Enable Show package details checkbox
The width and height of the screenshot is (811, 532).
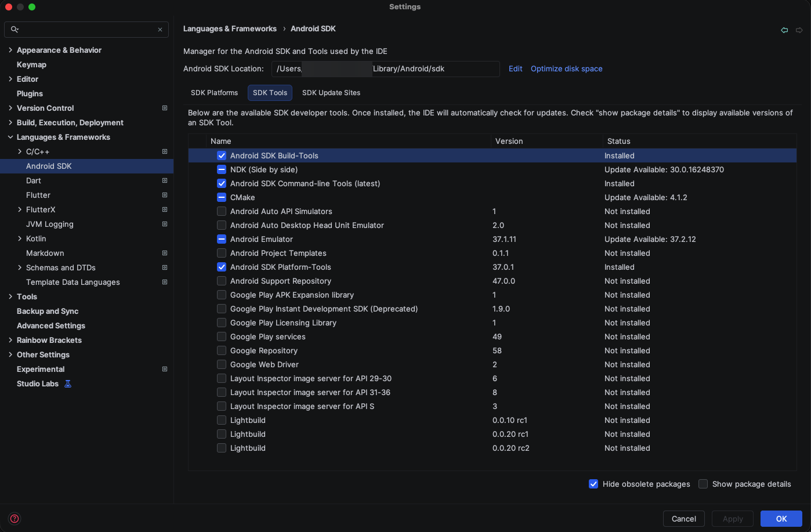(703, 484)
